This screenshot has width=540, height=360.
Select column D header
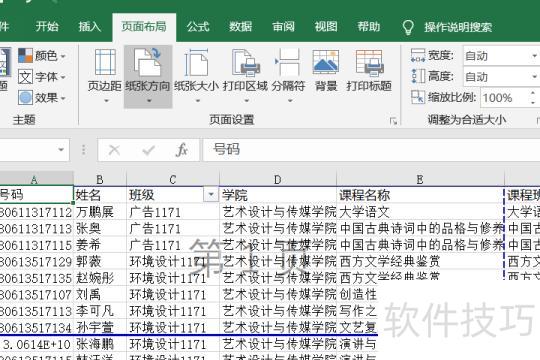pyautogui.click(x=278, y=179)
